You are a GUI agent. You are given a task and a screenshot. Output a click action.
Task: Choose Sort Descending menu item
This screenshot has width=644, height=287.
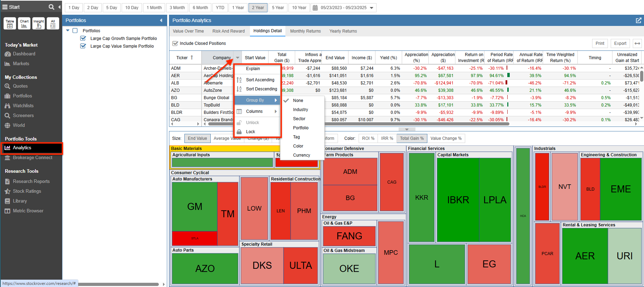click(258, 89)
